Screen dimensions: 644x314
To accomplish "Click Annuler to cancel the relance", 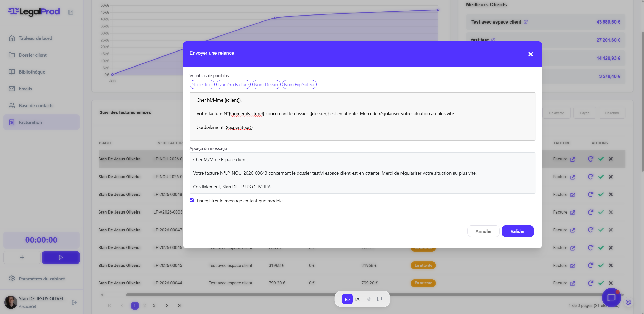I will pos(483,231).
